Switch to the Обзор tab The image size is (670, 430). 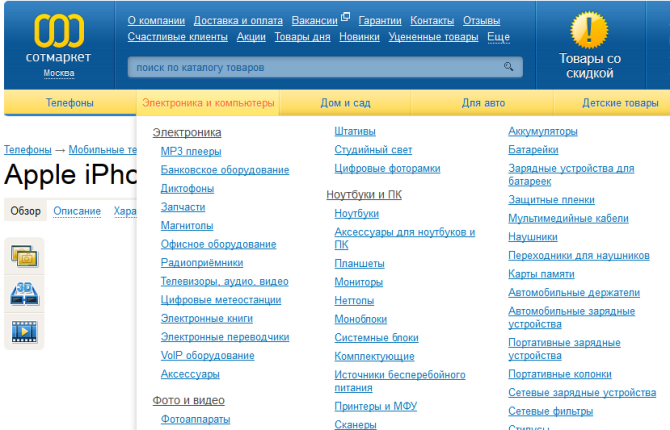26,211
